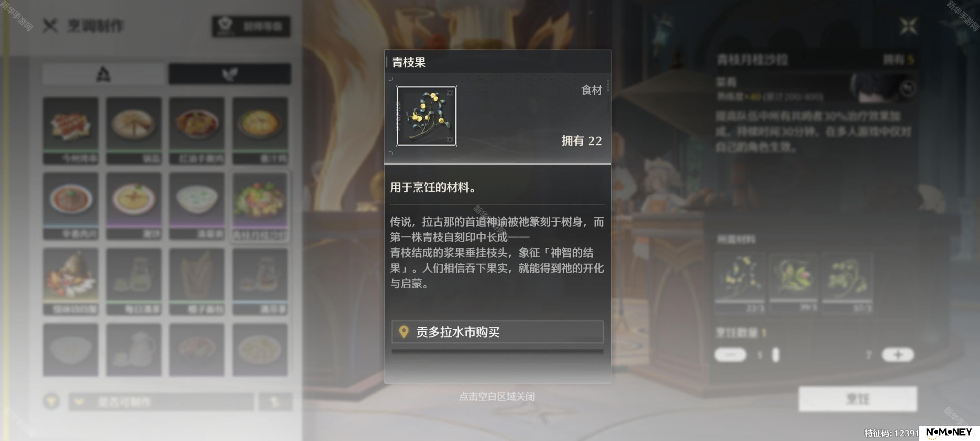Open the filter dropdown at list bottom
Image resolution: width=980 pixels, height=441 pixels.
pyautogui.click(x=161, y=401)
